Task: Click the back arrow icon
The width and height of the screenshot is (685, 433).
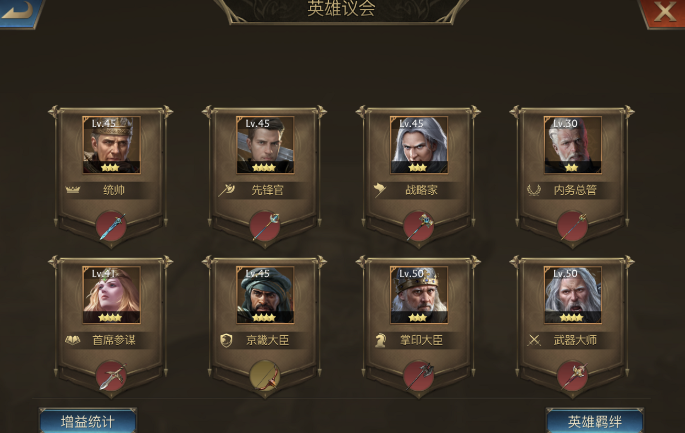Action: pyautogui.click(x=18, y=12)
